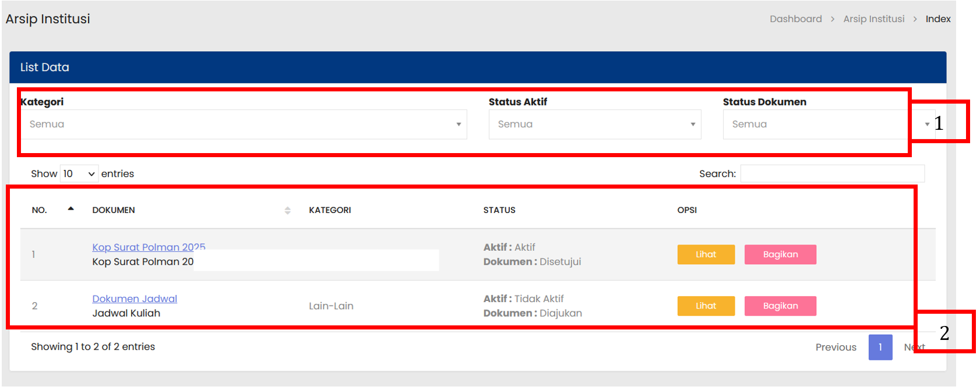This screenshot has height=390, width=980.
Task: Sort by DOKUMEN column sort icon
Action: tap(287, 210)
